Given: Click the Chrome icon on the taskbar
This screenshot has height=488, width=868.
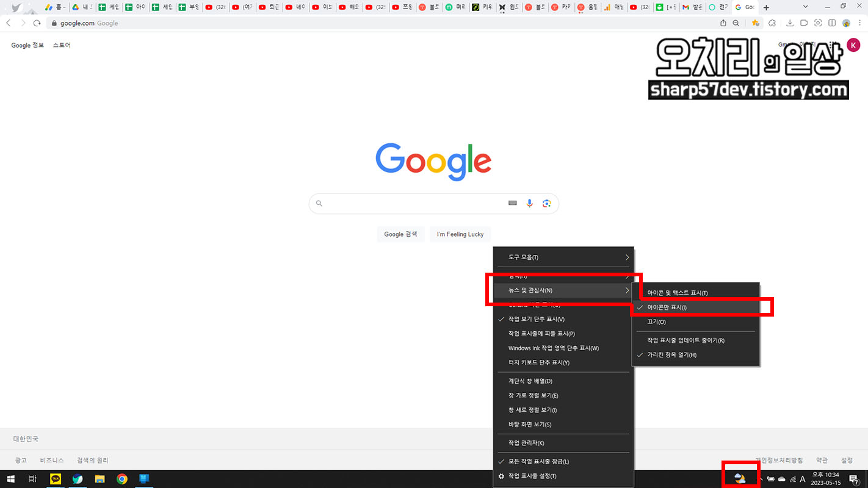Looking at the screenshot, I should click(x=122, y=479).
